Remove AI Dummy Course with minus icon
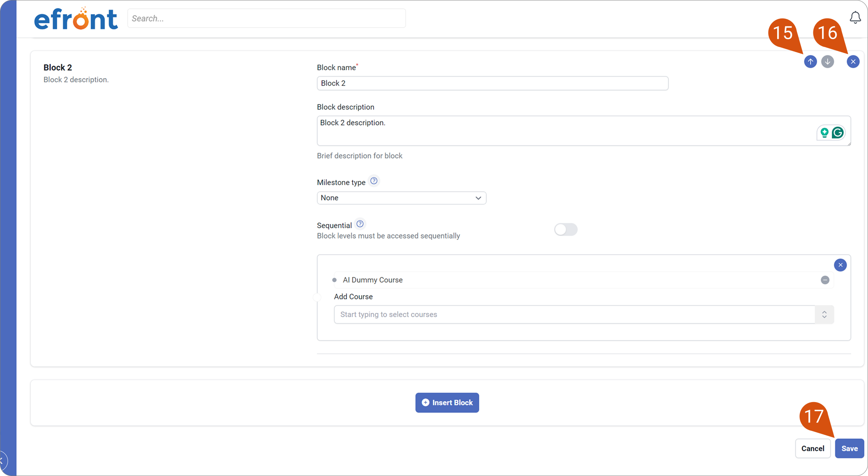The image size is (868, 476). coord(825,280)
